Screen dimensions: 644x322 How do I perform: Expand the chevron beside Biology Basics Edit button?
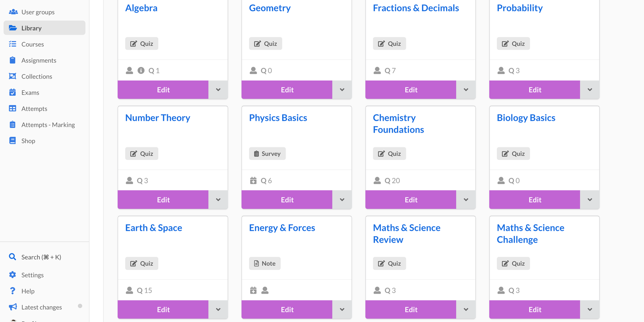(590, 200)
